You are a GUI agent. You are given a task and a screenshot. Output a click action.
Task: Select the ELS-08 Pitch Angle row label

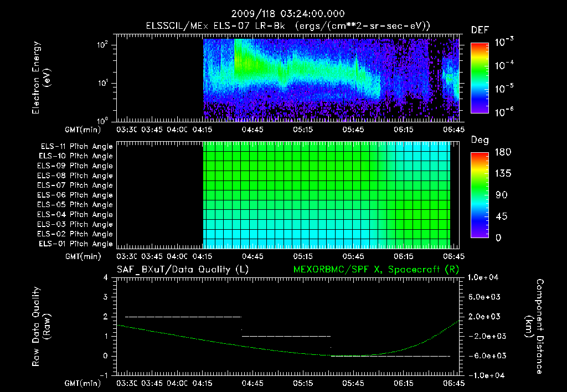coord(75,176)
